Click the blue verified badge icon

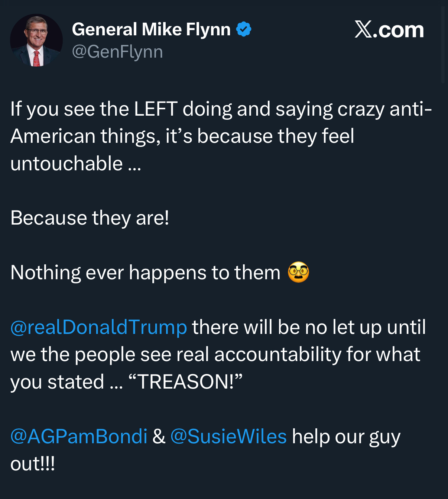(244, 29)
